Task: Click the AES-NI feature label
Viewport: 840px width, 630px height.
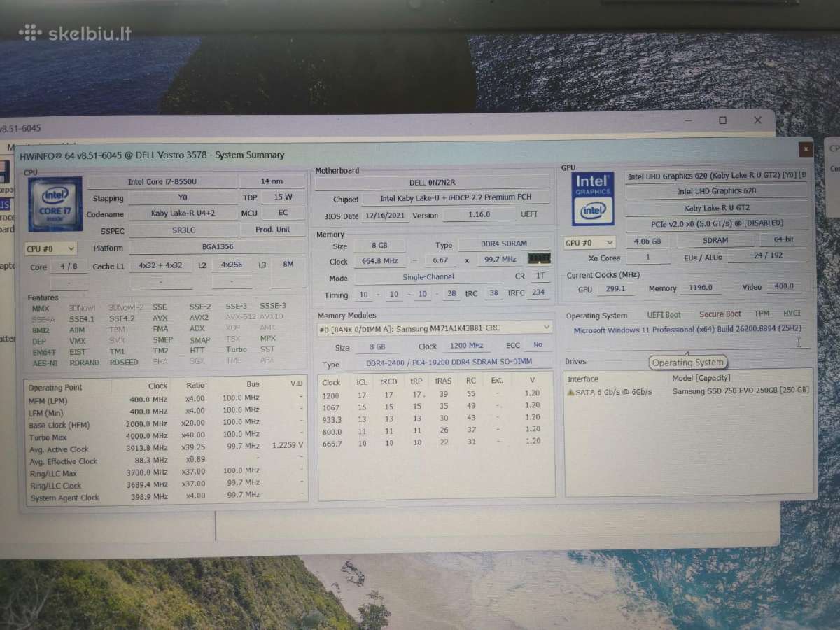Action: 45,363
